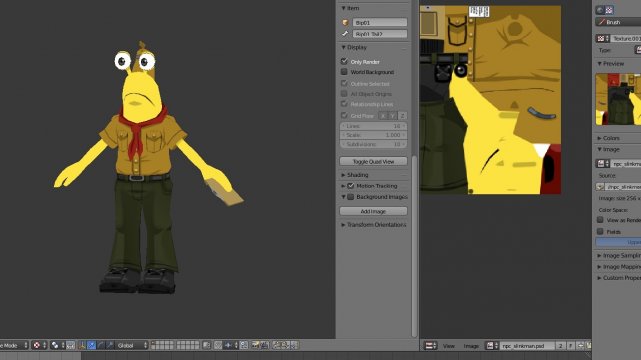Image resolution: width=641 pixels, height=360 pixels.
Task: Open the image editor type selector icon
Action: pos(430,346)
